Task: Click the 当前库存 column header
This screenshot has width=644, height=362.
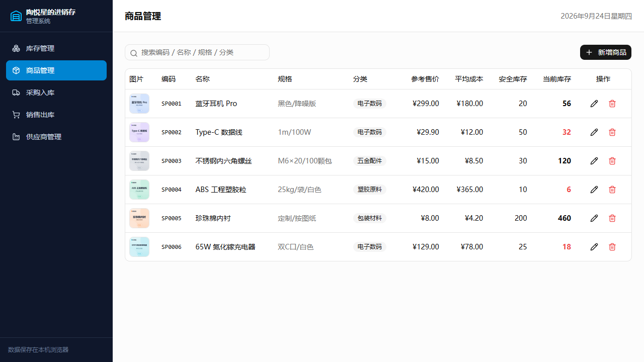Action: coord(557,79)
